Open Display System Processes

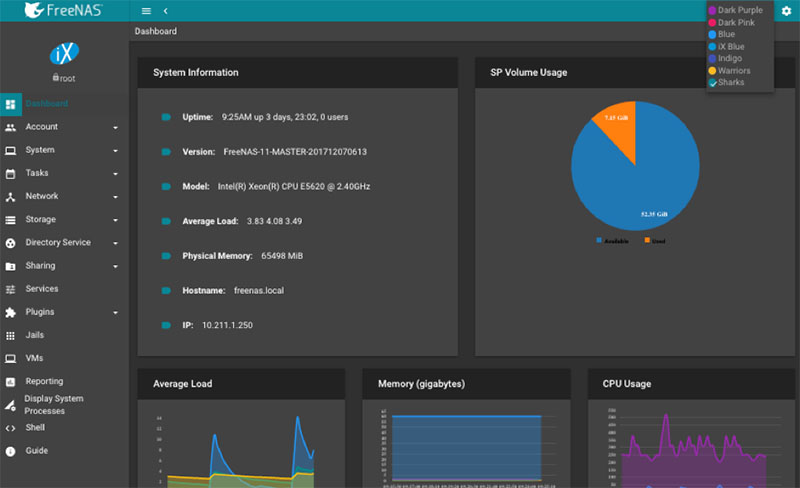pyautogui.click(x=54, y=405)
